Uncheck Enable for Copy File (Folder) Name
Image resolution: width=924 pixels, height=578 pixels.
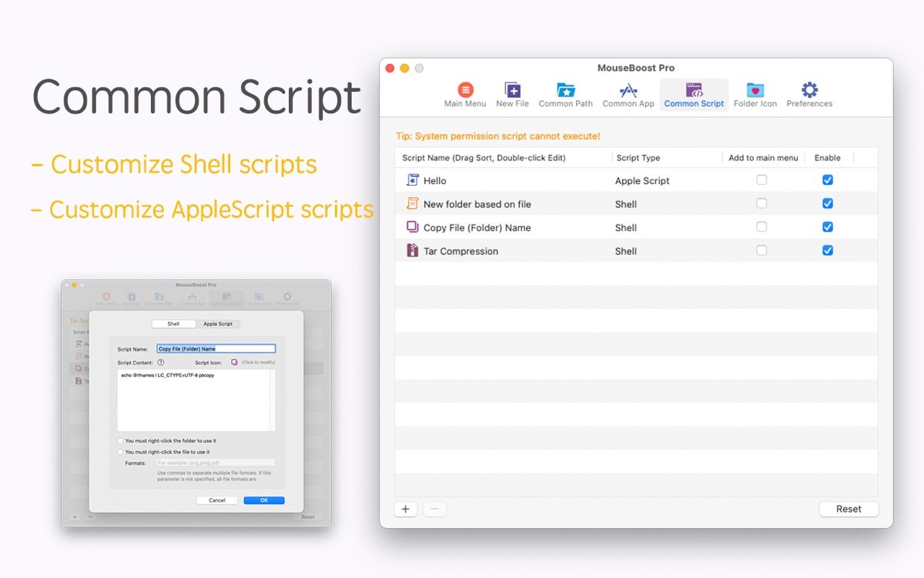828,227
